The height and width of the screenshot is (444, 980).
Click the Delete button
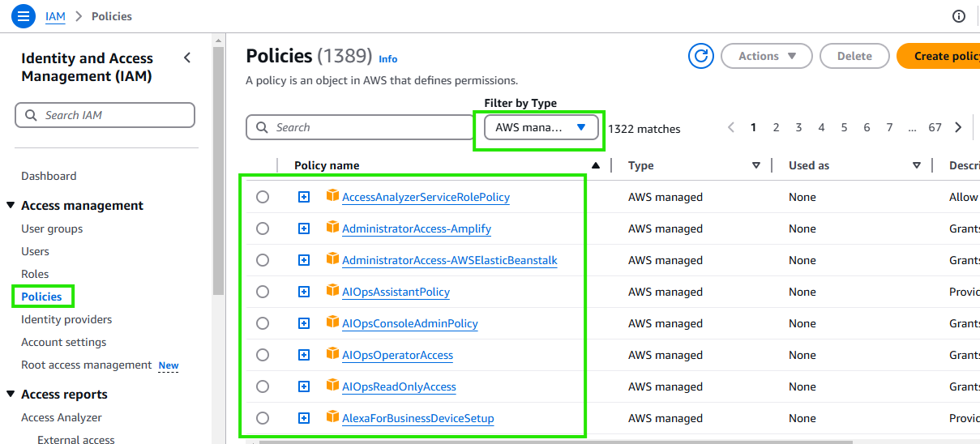pos(854,56)
